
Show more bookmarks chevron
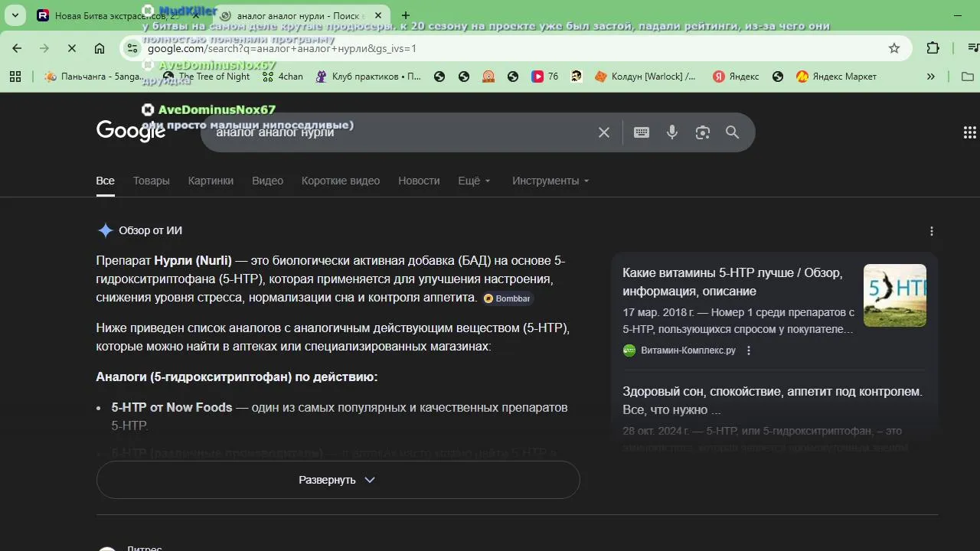(930, 77)
